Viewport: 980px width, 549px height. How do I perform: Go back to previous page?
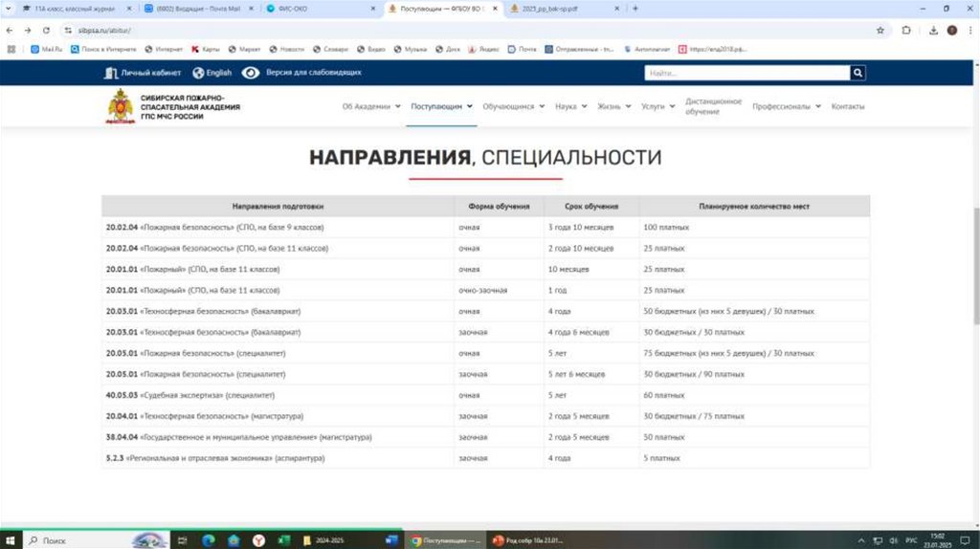pos(10,30)
